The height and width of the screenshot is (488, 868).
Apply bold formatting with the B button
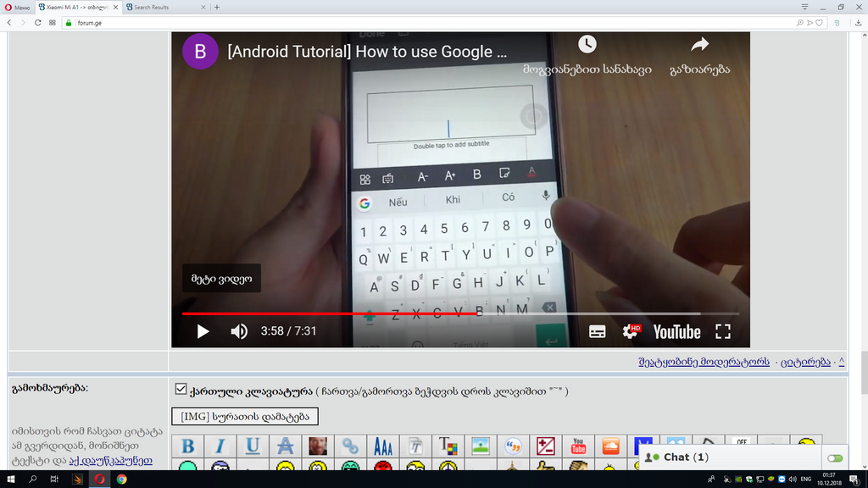(x=187, y=446)
